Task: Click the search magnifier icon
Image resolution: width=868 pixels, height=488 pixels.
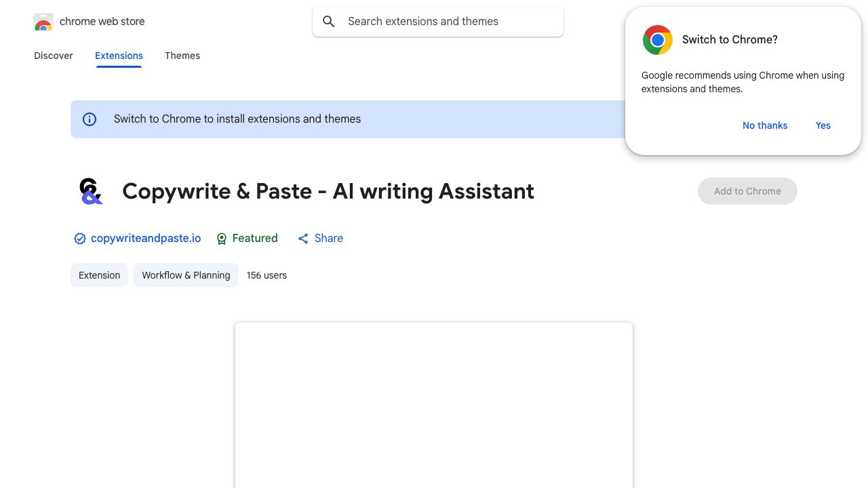Action: (329, 22)
